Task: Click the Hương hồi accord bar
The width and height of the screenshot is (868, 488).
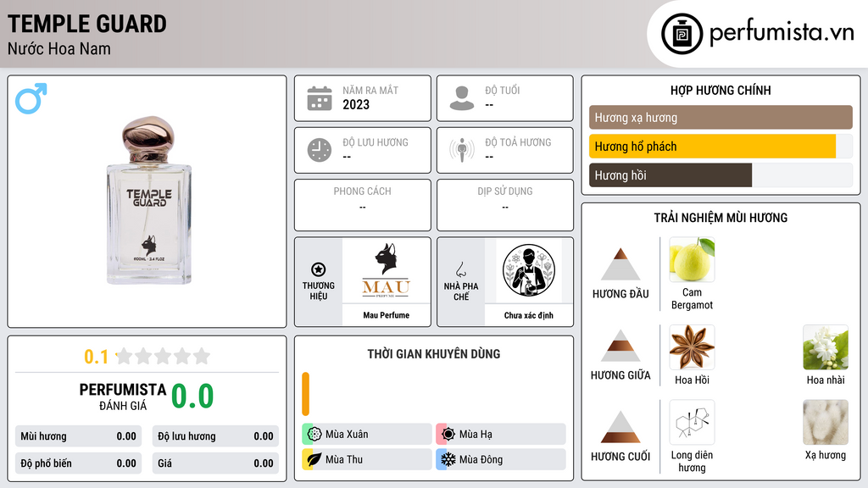Action: pos(721,175)
